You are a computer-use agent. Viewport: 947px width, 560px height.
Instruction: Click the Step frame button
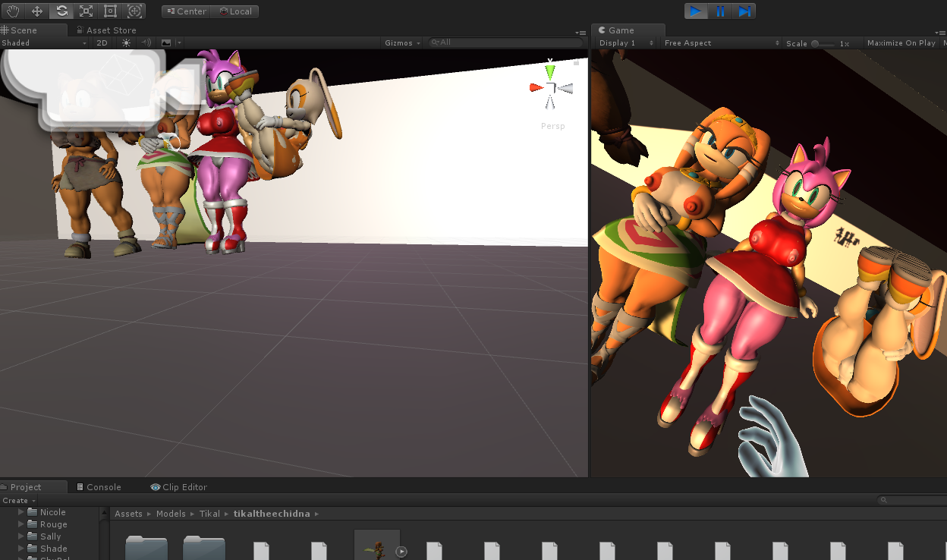pos(744,11)
